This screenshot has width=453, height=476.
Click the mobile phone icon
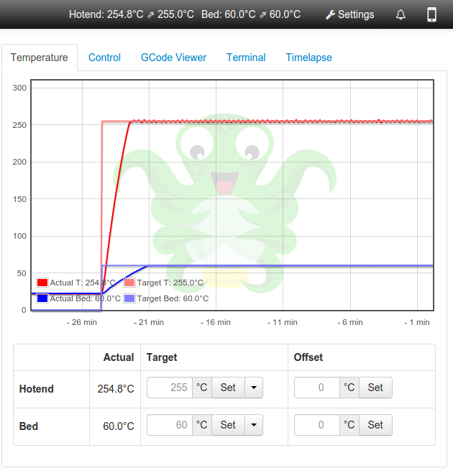click(x=431, y=14)
